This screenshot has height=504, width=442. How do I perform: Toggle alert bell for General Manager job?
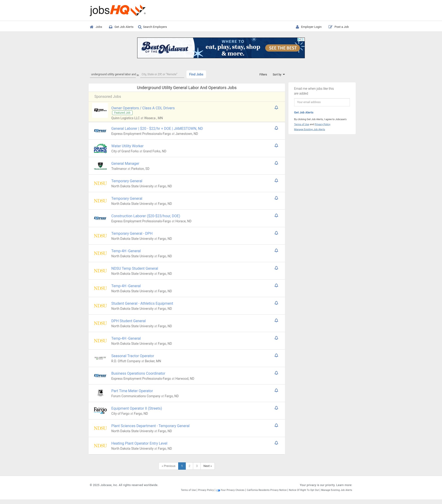click(x=276, y=163)
